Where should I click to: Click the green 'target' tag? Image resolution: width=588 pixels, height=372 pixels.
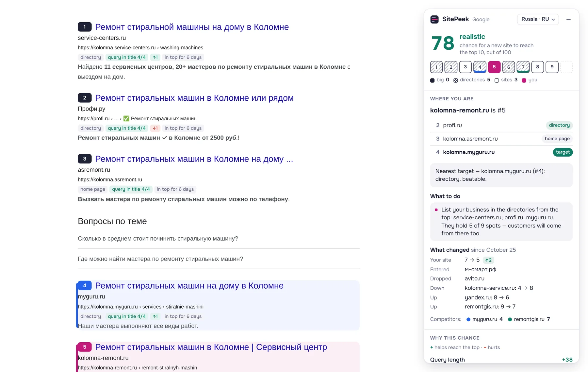(563, 152)
